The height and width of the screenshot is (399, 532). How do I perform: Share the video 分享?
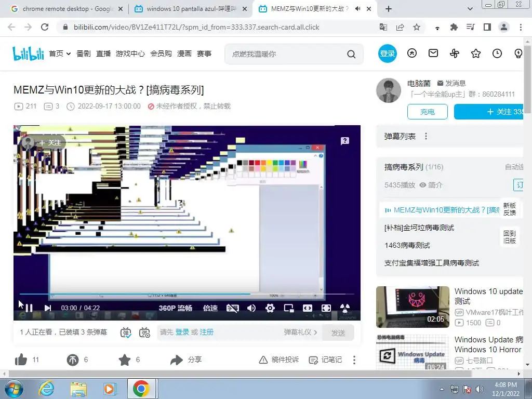coord(186,360)
